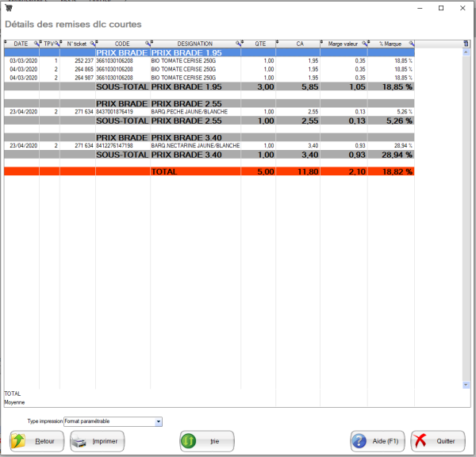The width and height of the screenshot is (476, 457).
Task: Click the green trie button
Action: (x=206, y=441)
